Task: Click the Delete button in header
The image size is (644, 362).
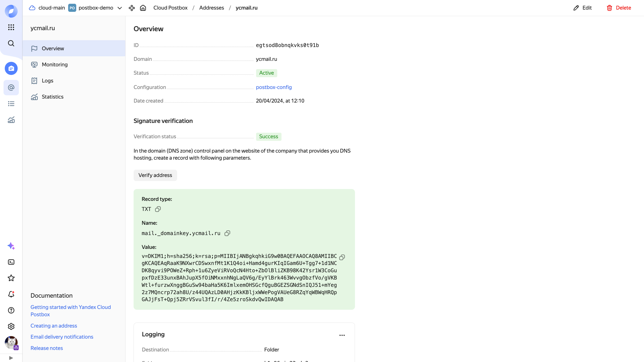Action: (x=619, y=8)
